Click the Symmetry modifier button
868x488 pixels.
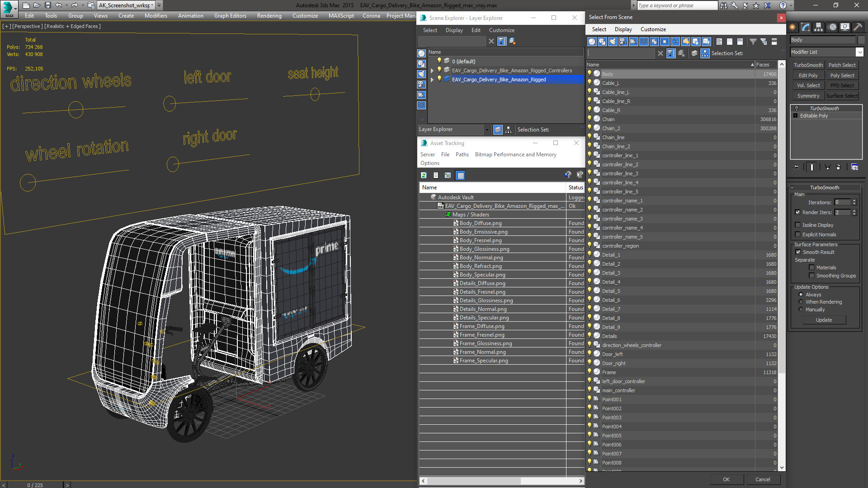coord(808,96)
